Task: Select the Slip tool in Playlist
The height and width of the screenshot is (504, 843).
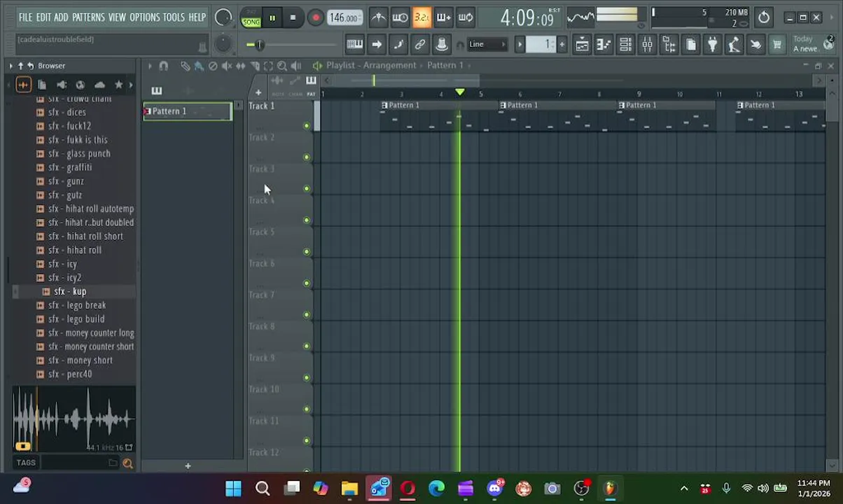Action: point(241,66)
